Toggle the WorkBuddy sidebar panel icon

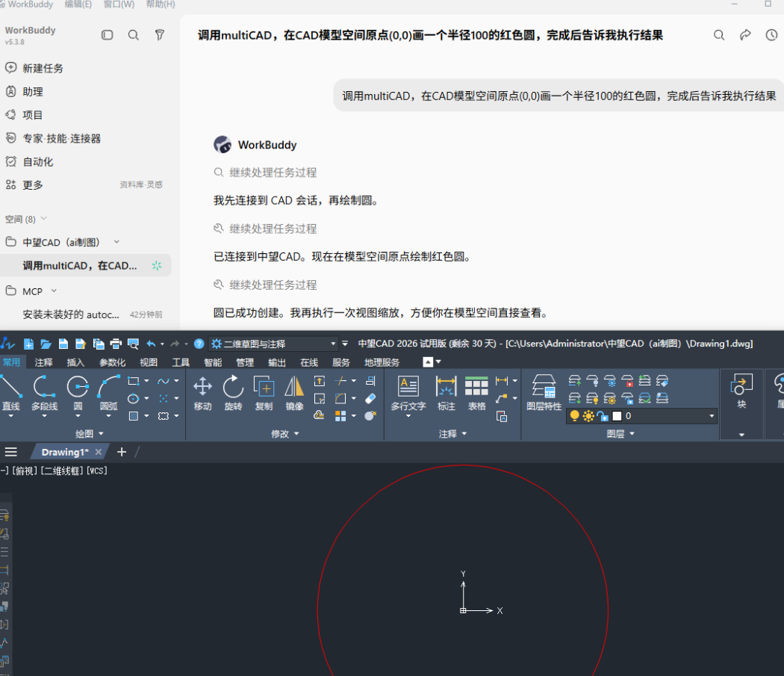click(107, 35)
